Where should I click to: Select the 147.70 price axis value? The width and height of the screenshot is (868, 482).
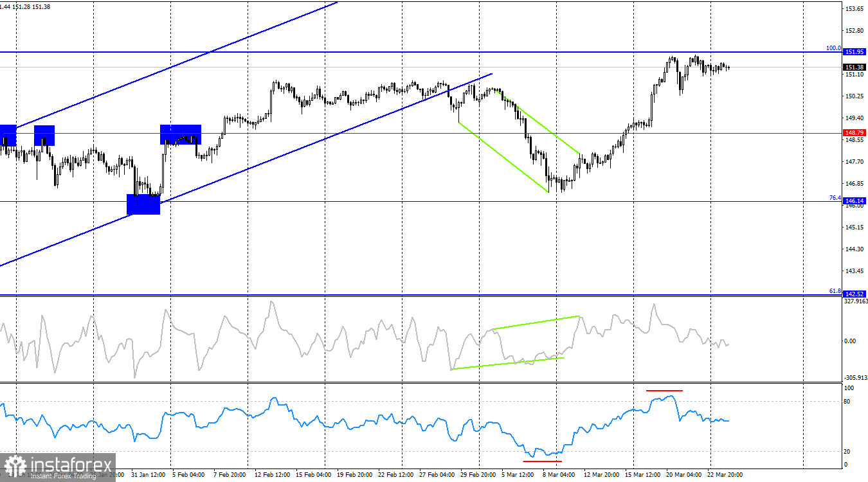tap(854, 162)
